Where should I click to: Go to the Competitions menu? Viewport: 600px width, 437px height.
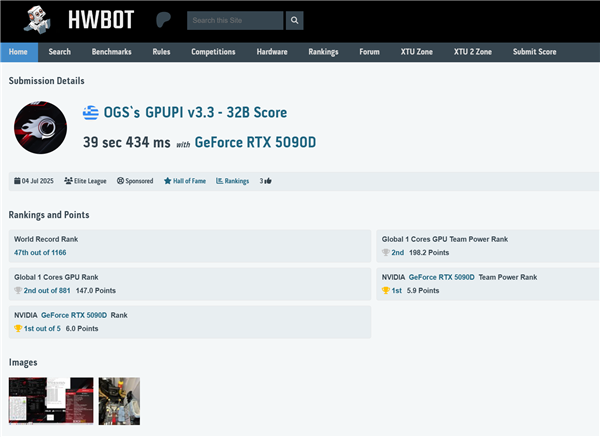coord(213,52)
